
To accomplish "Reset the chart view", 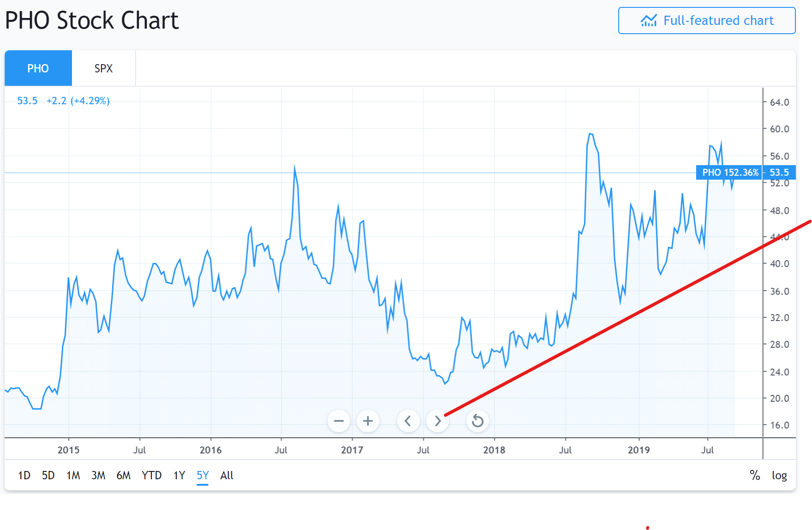I will tap(478, 421).
